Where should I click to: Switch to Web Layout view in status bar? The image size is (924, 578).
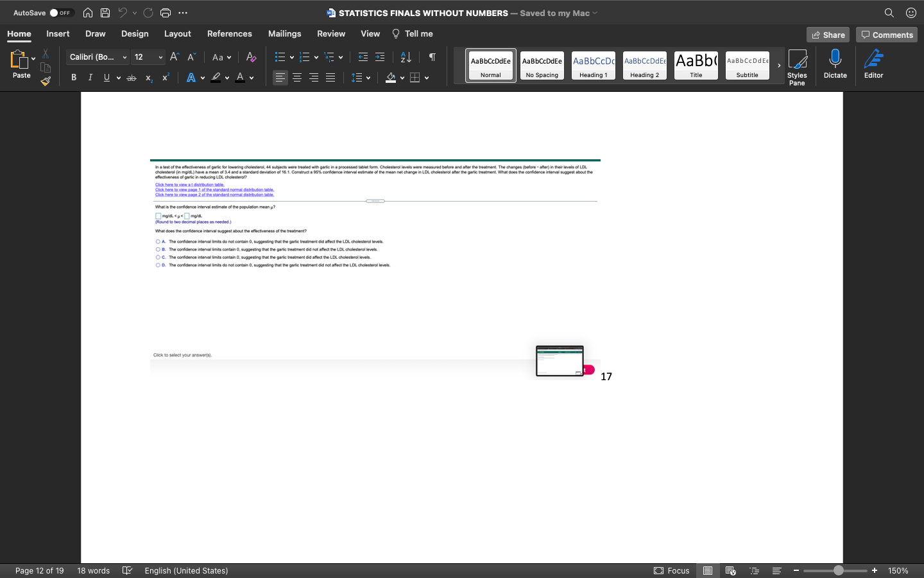pyautogui.click(x=731, y=570)
